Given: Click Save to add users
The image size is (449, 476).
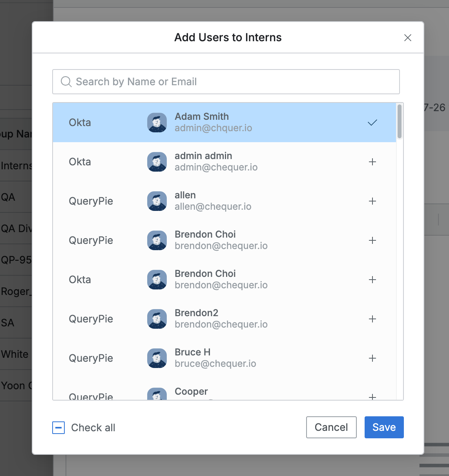Looking at the screenshot, I should coord(384,427).
